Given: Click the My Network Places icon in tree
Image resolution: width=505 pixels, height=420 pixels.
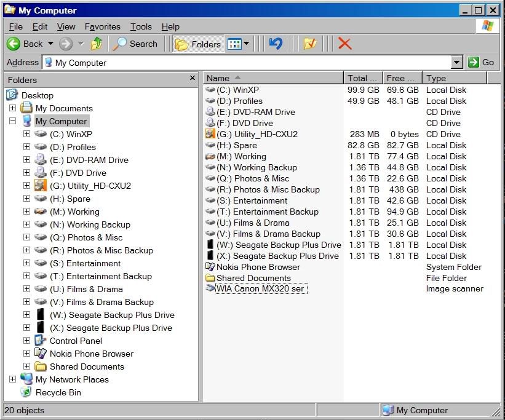Looking at the screenshot, I should [x=26, y=379].
